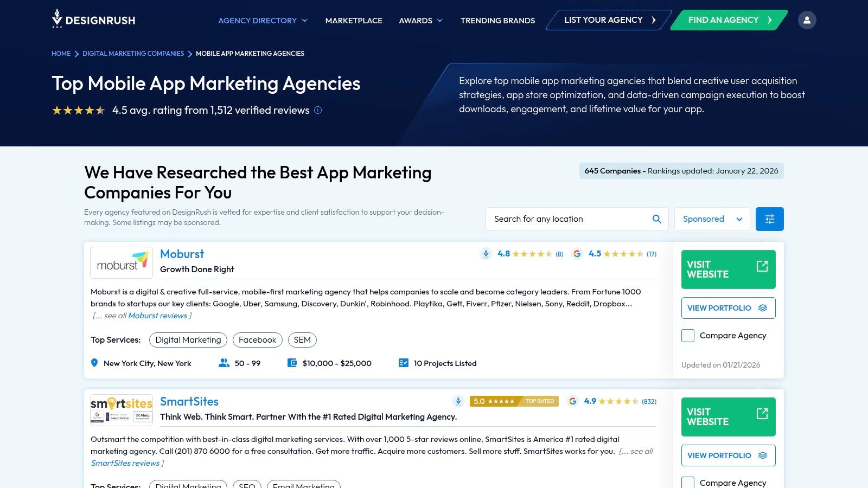
Task: Click the search magnifier icon in location field
Action: point(656,219)
